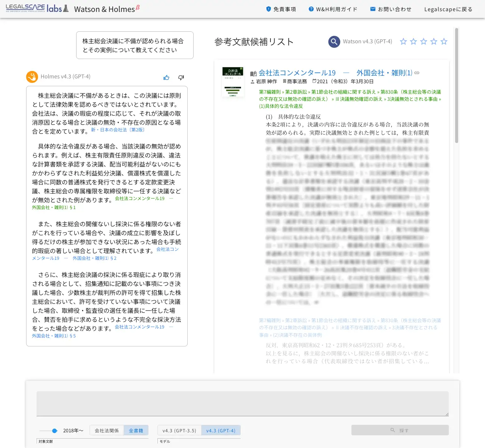Click the 会社法コンメンタール book cover thumbnail
Screen dimensions: 485x448
pyautogui.click(x=233, y=82)
